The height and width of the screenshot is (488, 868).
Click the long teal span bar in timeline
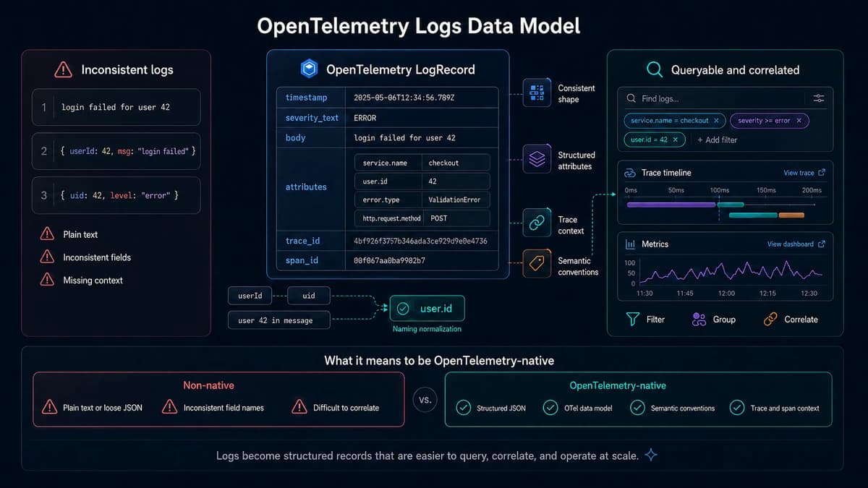[753, 215]
